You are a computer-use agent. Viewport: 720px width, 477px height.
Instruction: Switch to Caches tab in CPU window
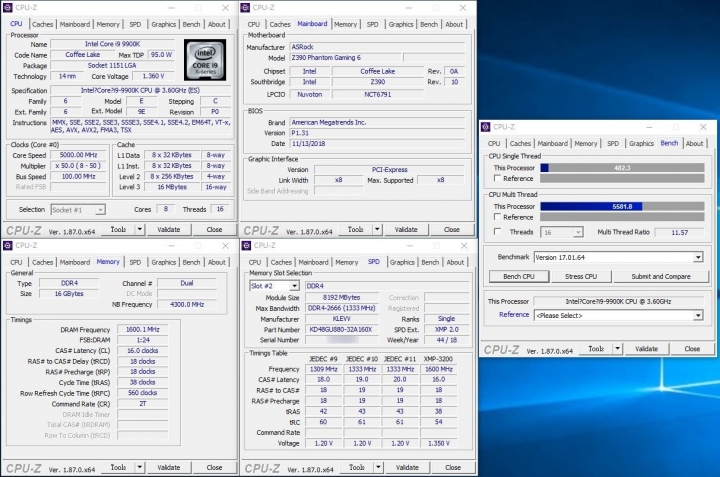pyautogui.click(x=42, y=24)
